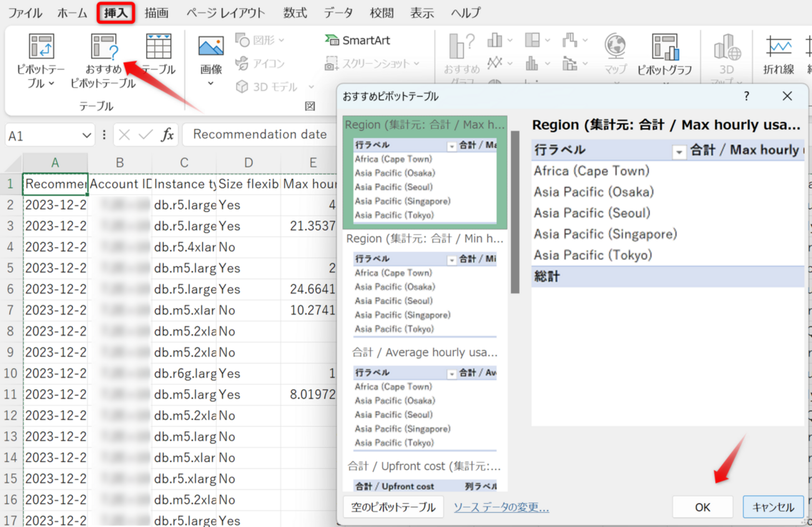Insert a テーブル using the ribbon icon

click(x=159, y=48)
